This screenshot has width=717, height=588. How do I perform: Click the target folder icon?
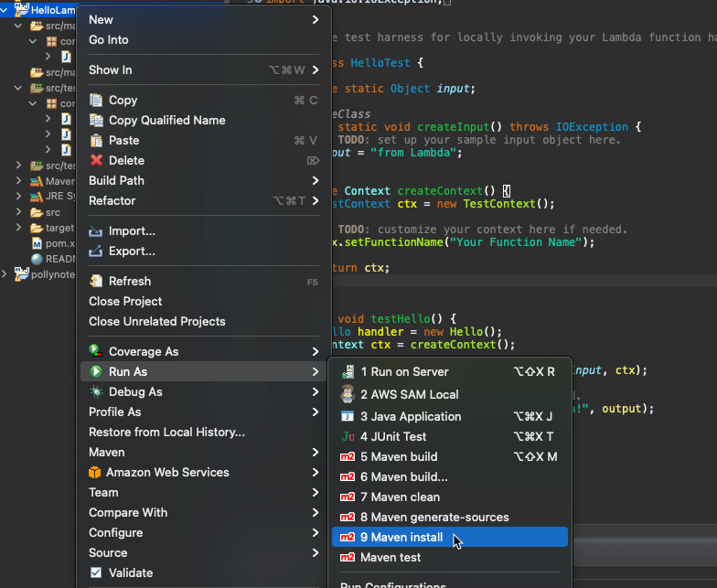point(37,228)
